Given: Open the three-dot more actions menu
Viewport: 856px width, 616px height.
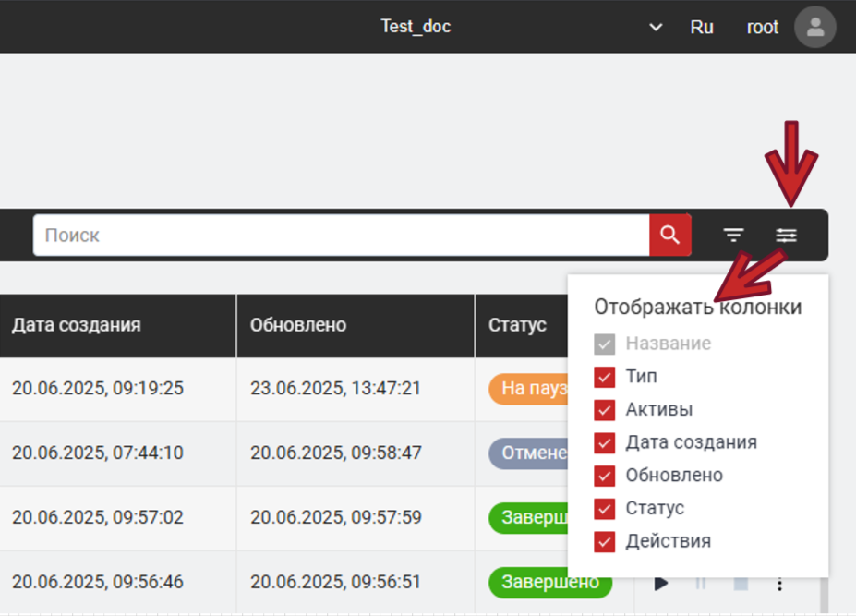Looking at the screenshot, I should [x=779, y=584].
